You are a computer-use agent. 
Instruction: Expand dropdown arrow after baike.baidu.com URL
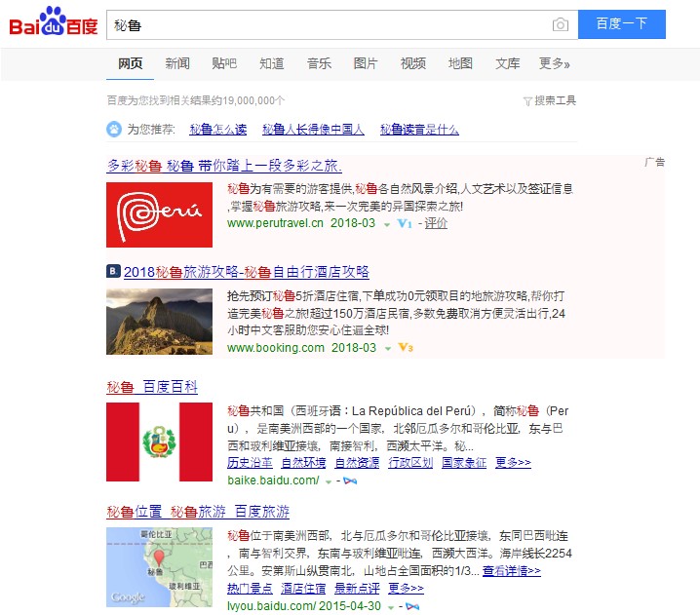(329, 481)
